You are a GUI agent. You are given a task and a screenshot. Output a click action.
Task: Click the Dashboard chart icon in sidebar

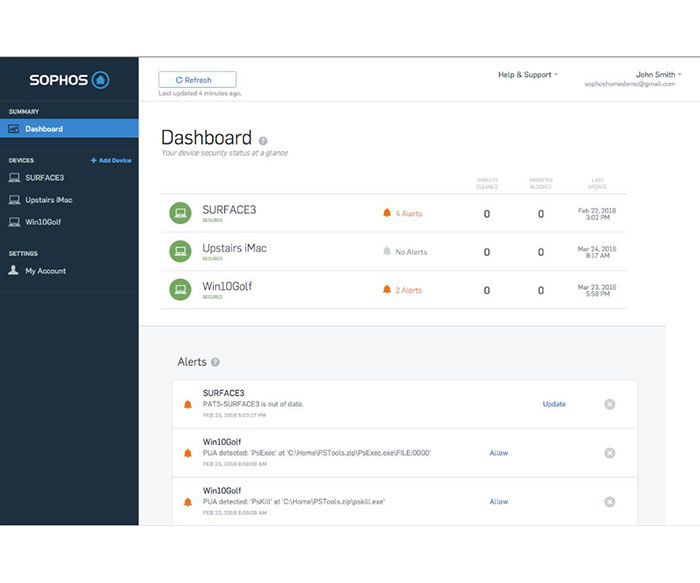pos(14,129)
